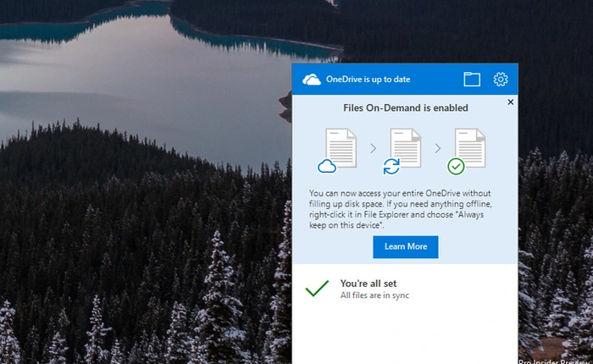Screen dimensions: 593x364
Task: Click the 'OneDrive is up to date' title
Action: pos(368,80)
